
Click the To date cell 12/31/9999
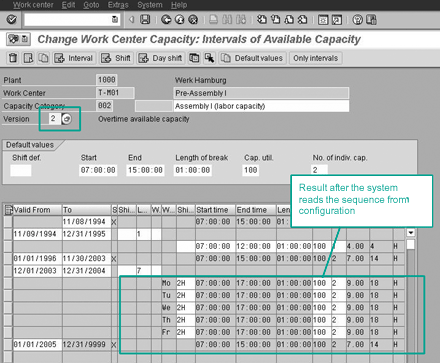(86, 345)
